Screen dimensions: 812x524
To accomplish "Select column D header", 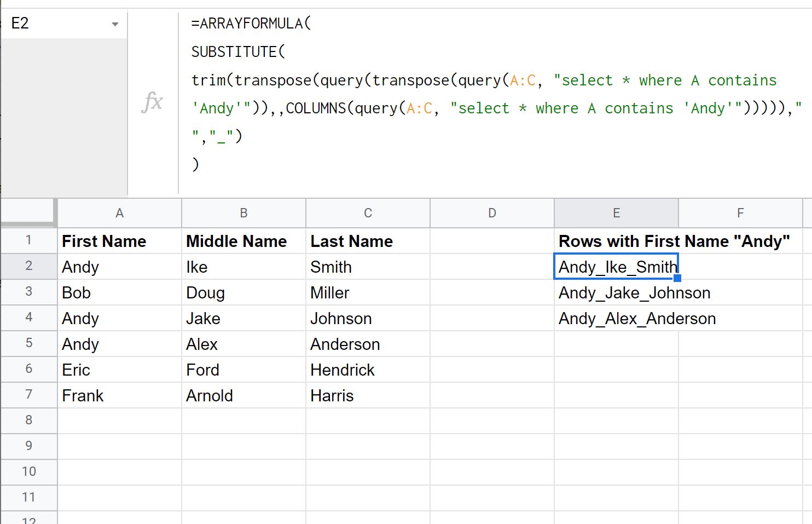I will pyautogui.click(x=492, y=213).
